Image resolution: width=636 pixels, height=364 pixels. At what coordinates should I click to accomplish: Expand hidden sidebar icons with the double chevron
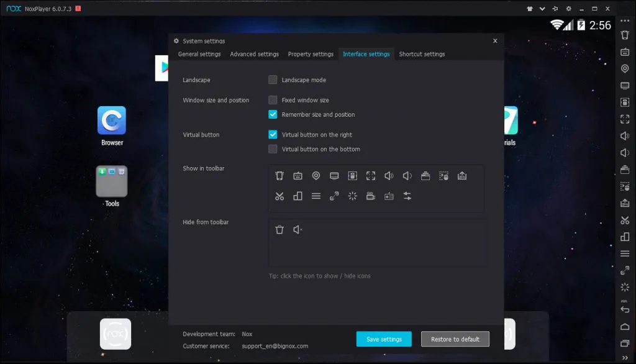624,357
